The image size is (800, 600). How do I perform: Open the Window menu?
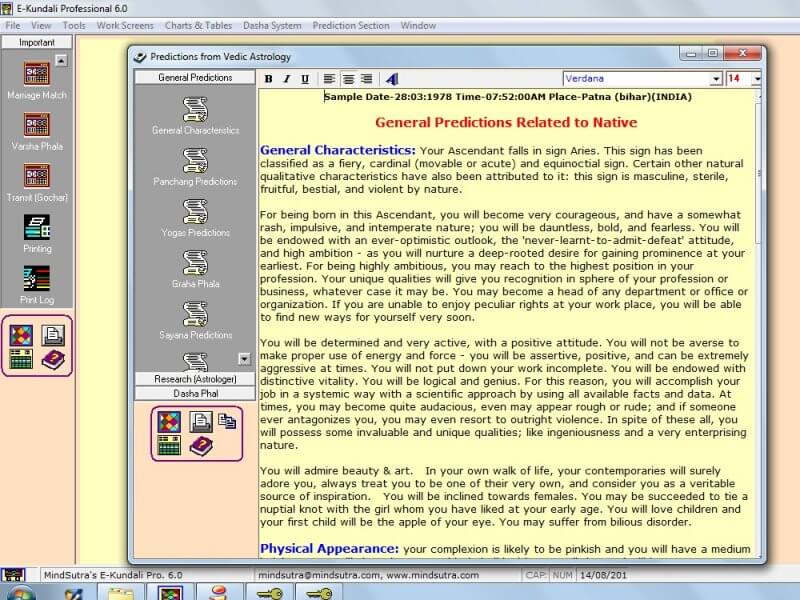[418, 26]
